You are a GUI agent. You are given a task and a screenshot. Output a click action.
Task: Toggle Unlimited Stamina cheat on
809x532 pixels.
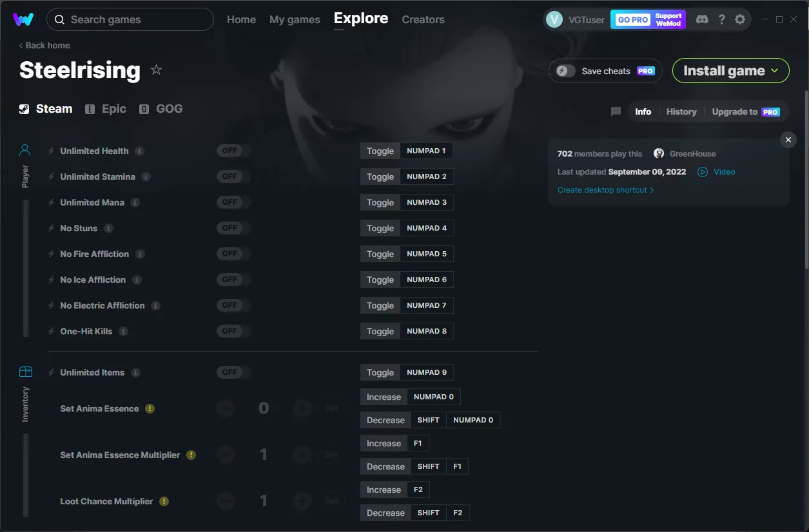click(233, 176)
